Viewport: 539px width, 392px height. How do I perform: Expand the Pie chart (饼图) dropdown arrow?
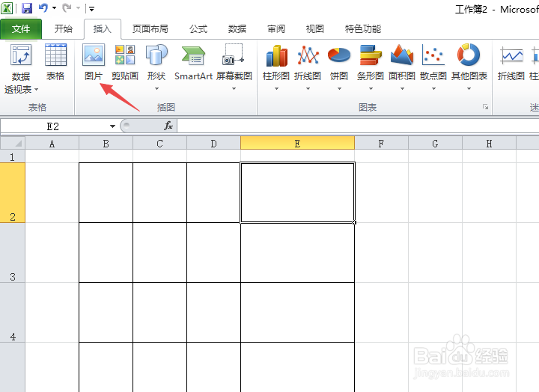[x=339, y=88]
